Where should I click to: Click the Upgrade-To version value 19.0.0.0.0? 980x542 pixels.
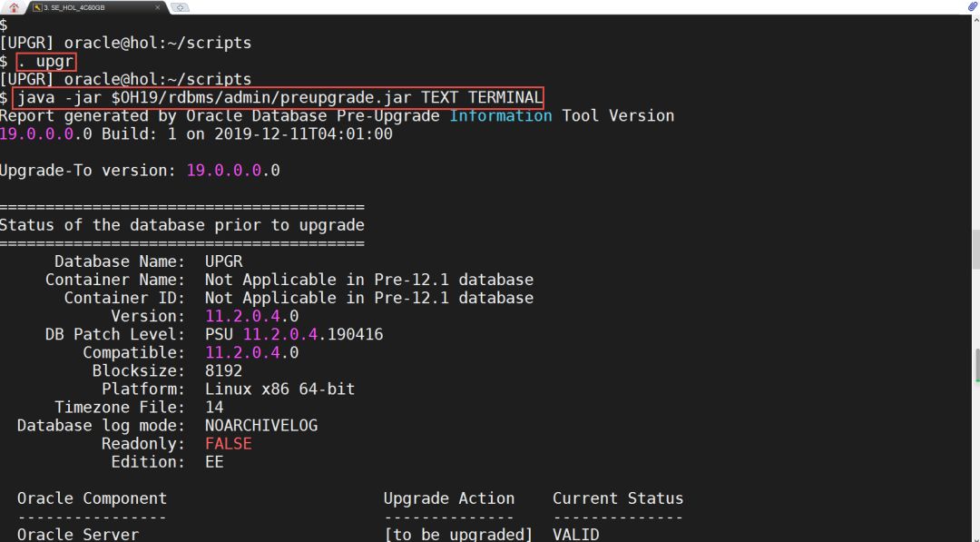233,170
